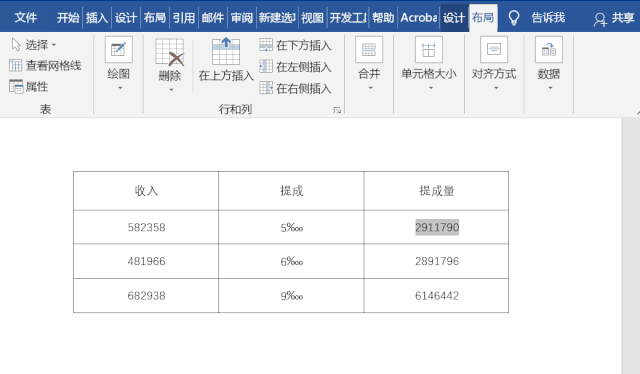Click the Delete table (删除) icon
Screen dimensions: 640x374
pos(169,52)
